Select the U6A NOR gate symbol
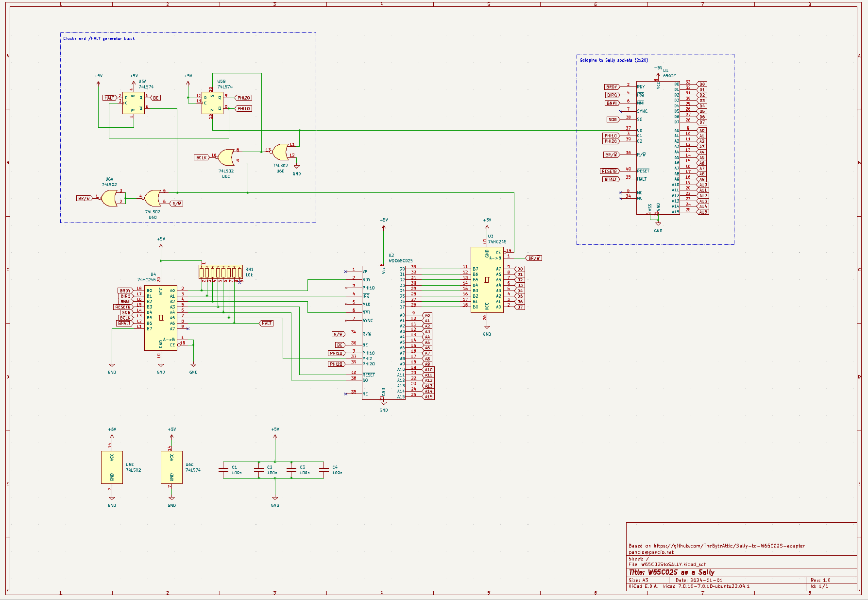 click(109, 198)
